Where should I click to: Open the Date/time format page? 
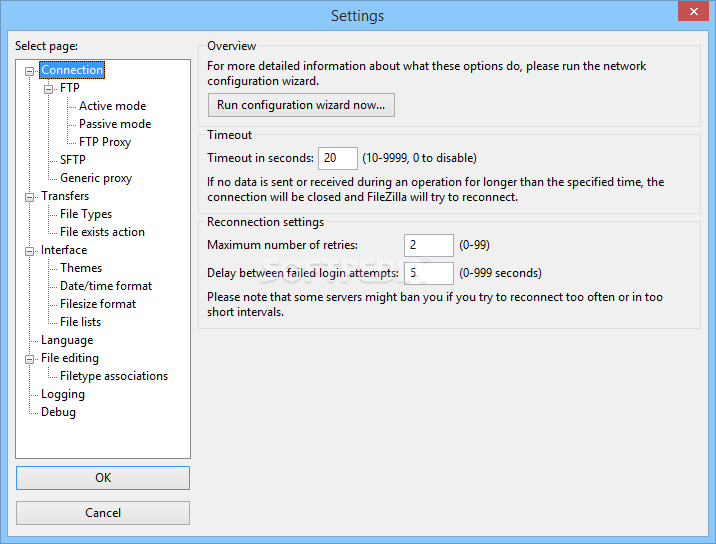pyautogui.click(x=106, y=286)
